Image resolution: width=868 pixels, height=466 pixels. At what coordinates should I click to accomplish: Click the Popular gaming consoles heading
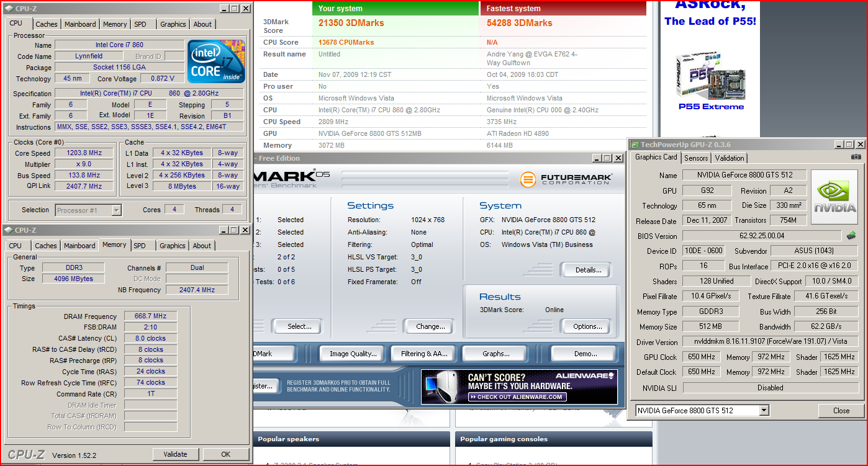[x=504, y=439]
